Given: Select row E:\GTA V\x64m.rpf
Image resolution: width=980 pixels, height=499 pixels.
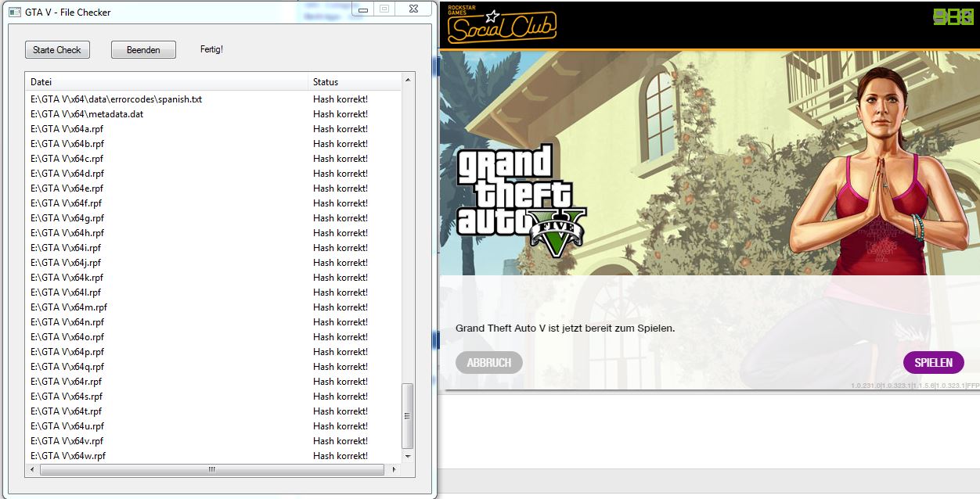Looking at the screenshot, I should click(213, 307).
